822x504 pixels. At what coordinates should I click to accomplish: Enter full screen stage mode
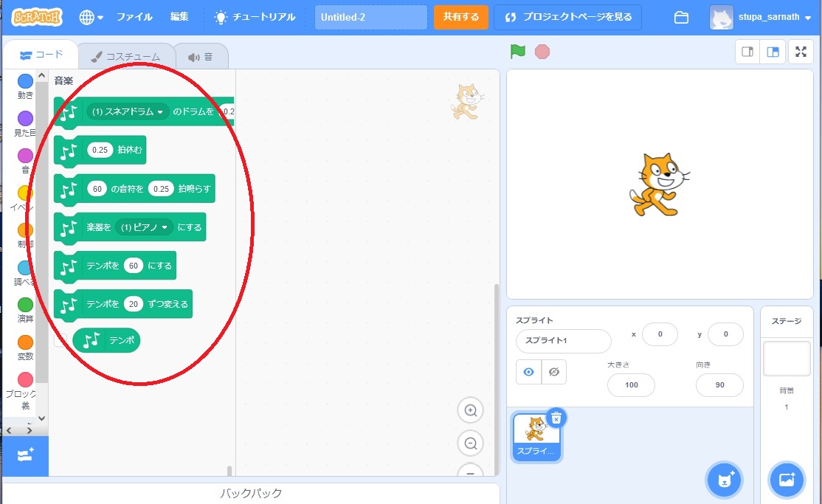tap(800, 52)
